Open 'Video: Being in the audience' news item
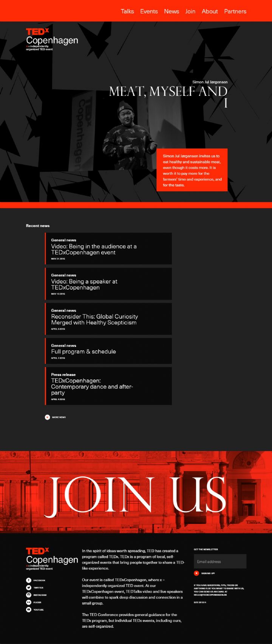 tap(108, 248)
